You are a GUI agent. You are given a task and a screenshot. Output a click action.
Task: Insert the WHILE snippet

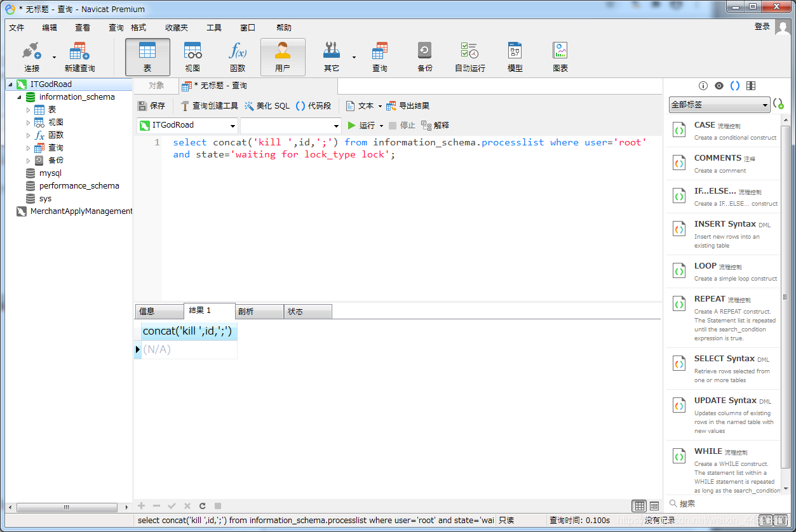tap(723, 469)
